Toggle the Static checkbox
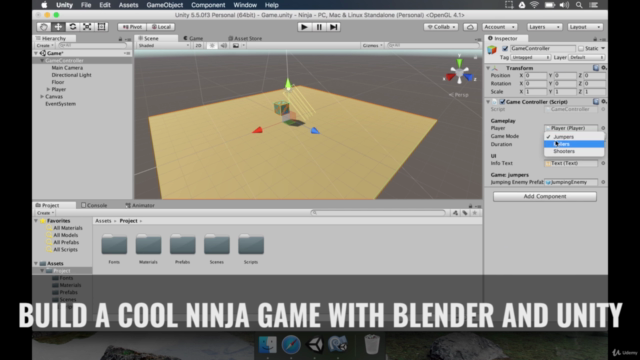Screen dimensions: 640x360 click(x=581, y=49)
